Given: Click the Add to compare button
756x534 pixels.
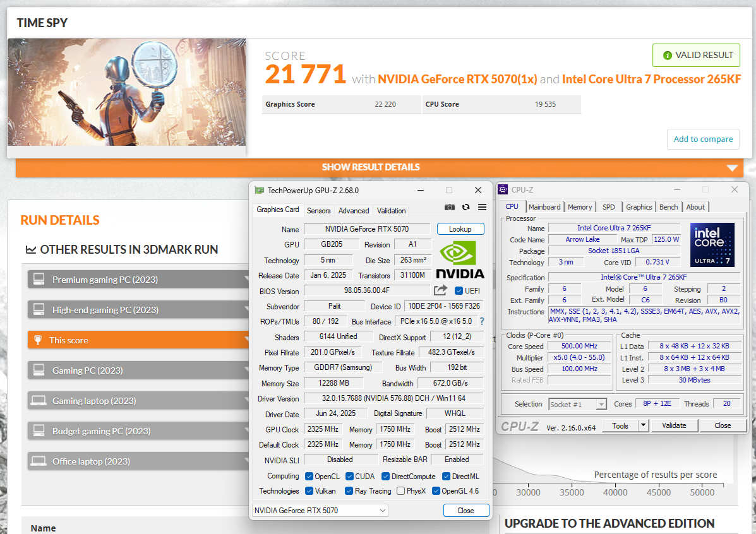Looking at the screenshot, I should [x=703, y=139].
